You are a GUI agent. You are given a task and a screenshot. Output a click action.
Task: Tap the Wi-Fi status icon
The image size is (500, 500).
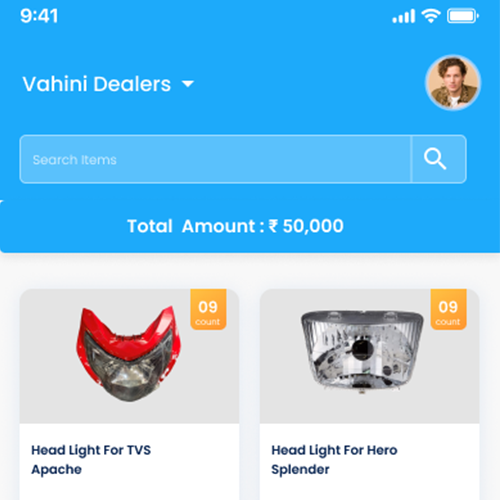click(x=431, y=15)
